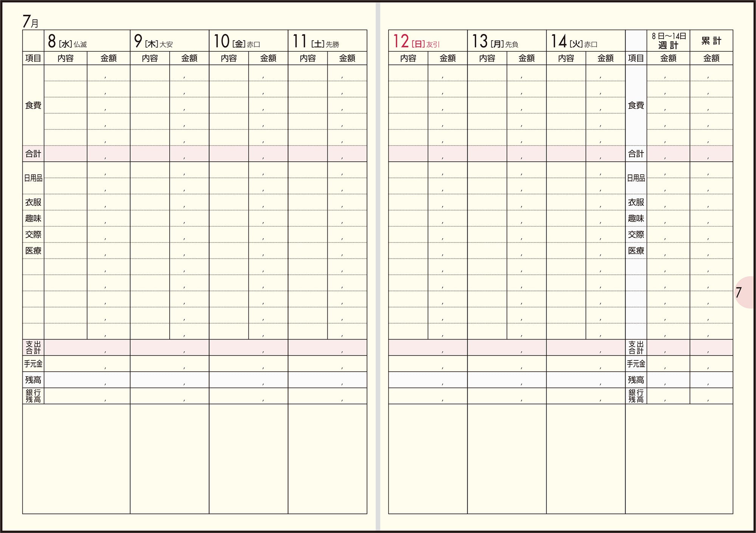Screen dimensions: 756x533
Task: Click the 金額 subheader under 12 [日]
Action: (448, 58)
